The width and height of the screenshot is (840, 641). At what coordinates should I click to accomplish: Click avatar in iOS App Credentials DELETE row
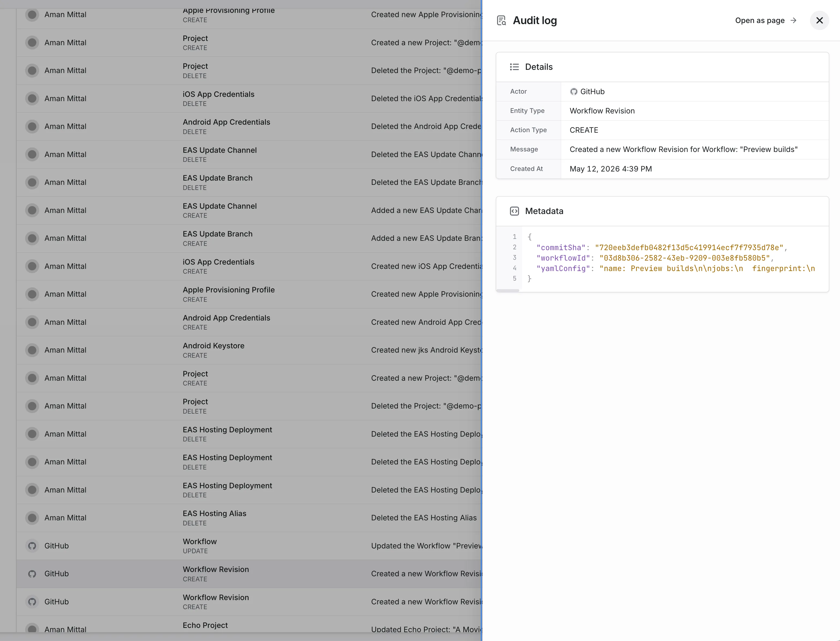click(x=32, y=98)
